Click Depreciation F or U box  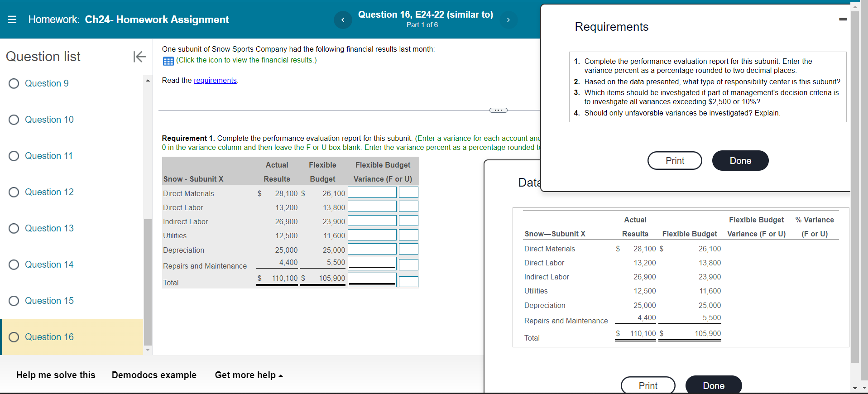click(x=408, y=249)
